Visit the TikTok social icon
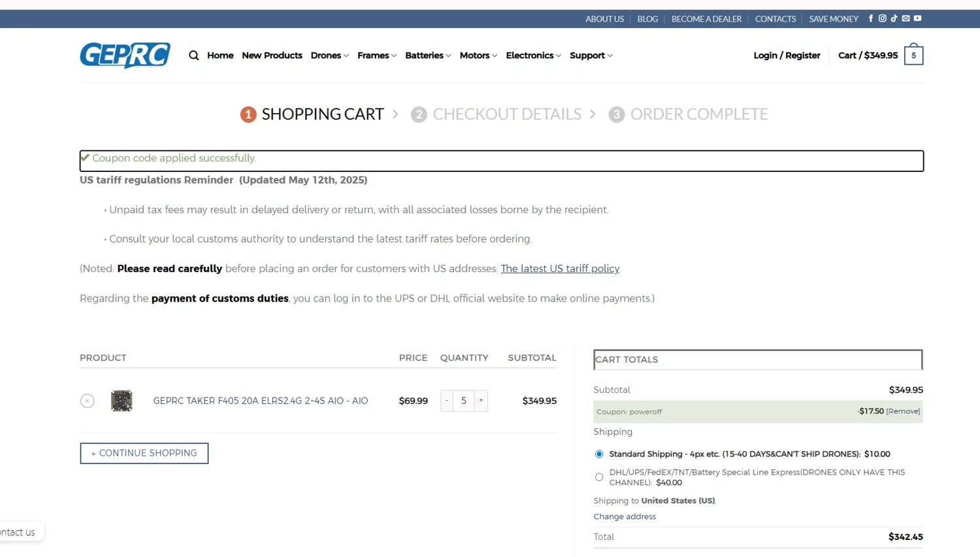This screenshot has width=980, height=557. click(894, 18)
